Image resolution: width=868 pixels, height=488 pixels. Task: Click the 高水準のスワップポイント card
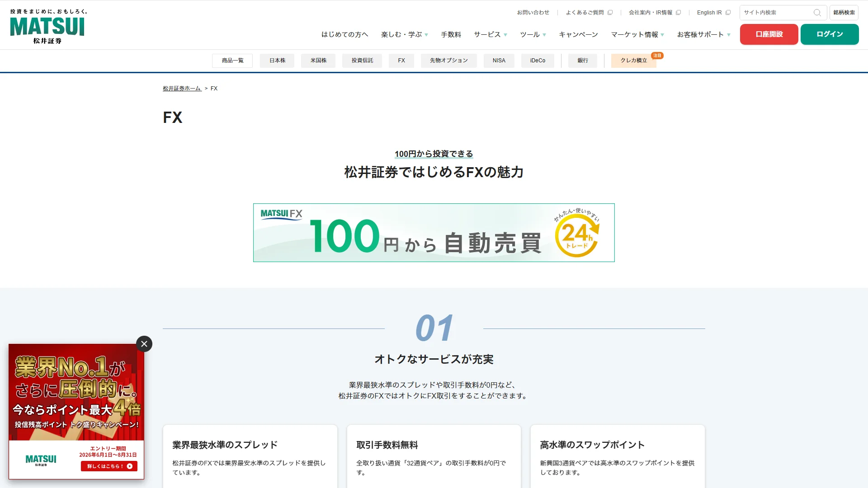[618, 456]
